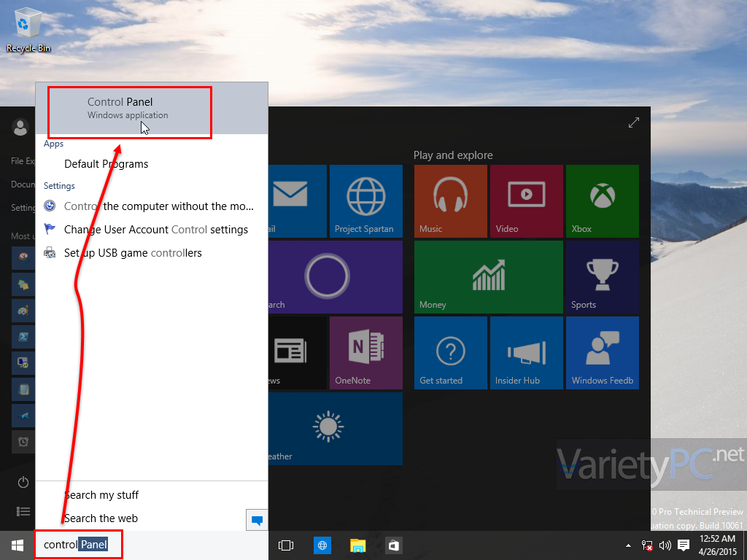This screenshot has height=560, width=747.
Task: Open the Task View taskbar icon
Action: (286, 545)
